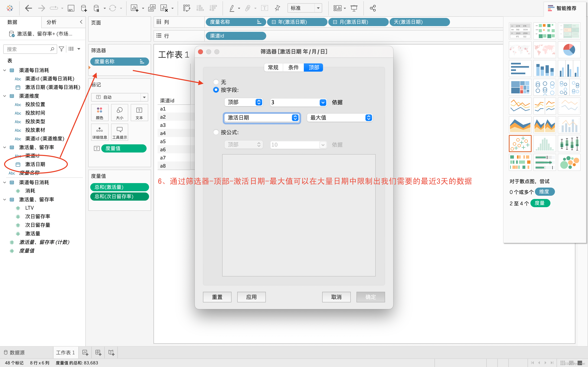Open the 激活日期 field dropdown
Screen dimensions: 588x367
pos(262,118)
